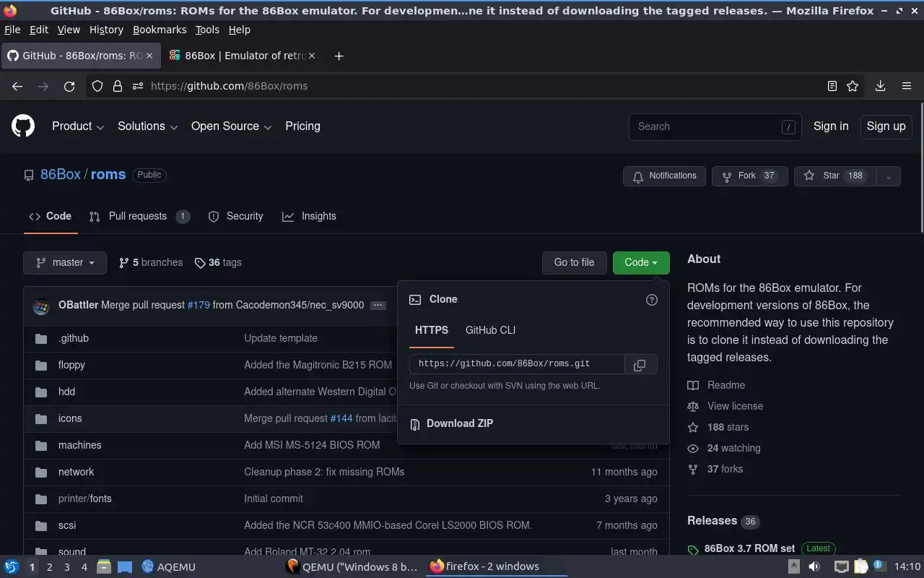Switch to the Security tab
Screen dimensions: 924x578
click(236, 217)
